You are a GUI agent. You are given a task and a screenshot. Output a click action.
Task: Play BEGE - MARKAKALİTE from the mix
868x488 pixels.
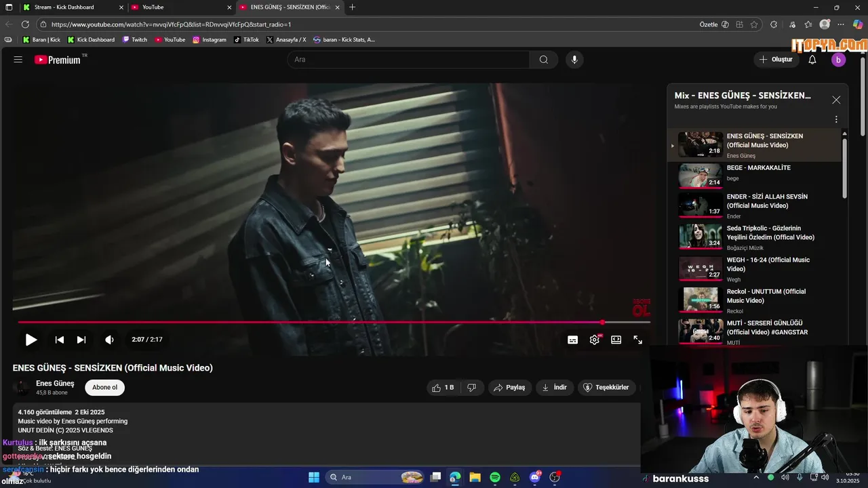(x=754, y=176)
